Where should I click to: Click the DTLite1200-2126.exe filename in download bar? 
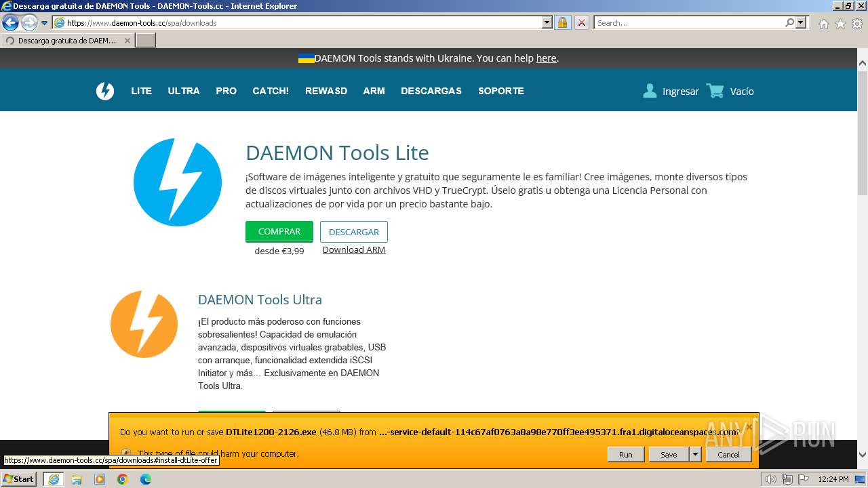point(271,432)
